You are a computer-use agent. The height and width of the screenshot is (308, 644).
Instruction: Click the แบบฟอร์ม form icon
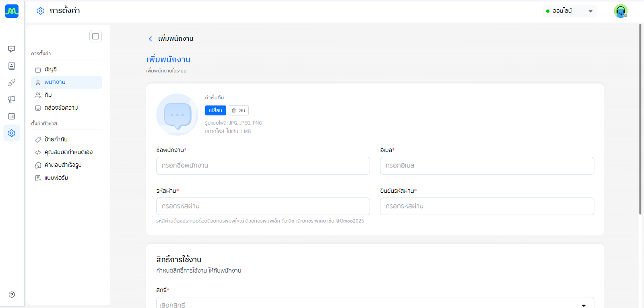pos(38,178)
